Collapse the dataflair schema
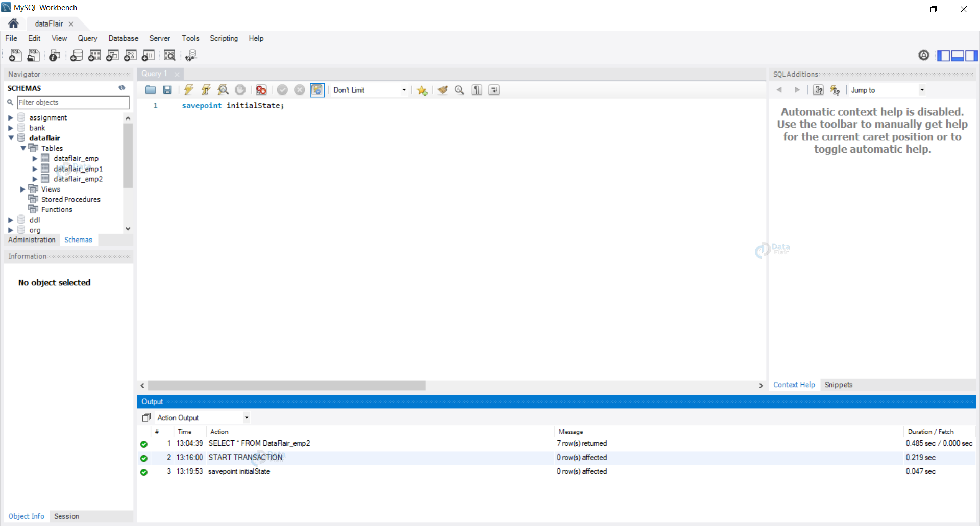Image resolution: width=980 pixels, height=526 pixels. (10, 138)
